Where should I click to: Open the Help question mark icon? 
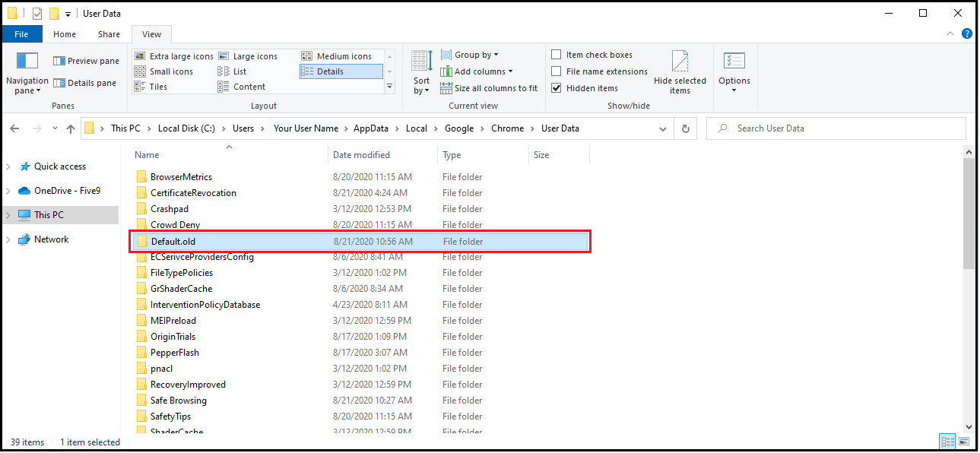click(x=967, y=34)
